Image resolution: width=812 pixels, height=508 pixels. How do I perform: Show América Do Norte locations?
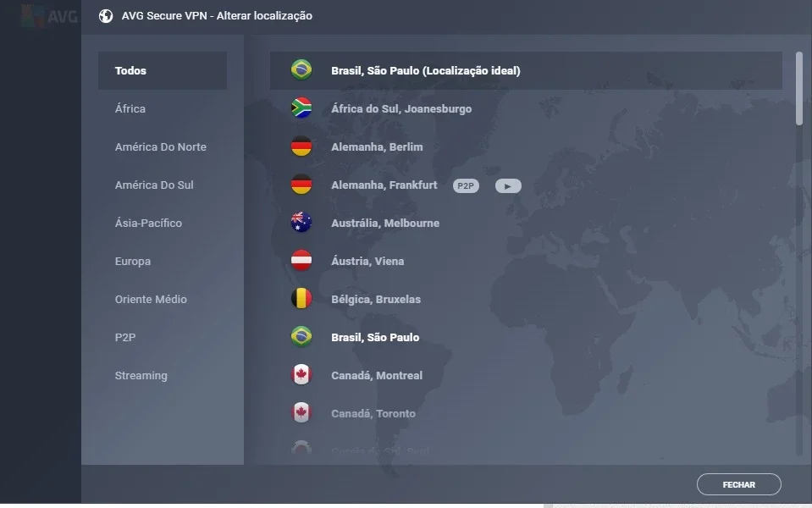(163, 147)
